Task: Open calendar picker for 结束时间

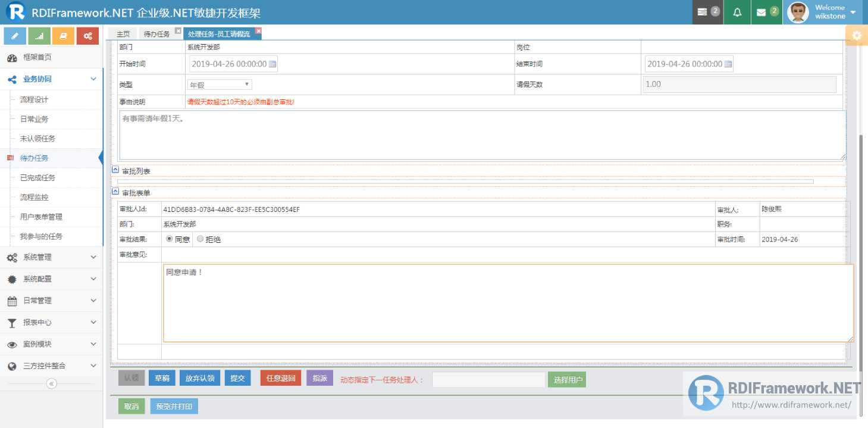Action: [x=728, y=64]
